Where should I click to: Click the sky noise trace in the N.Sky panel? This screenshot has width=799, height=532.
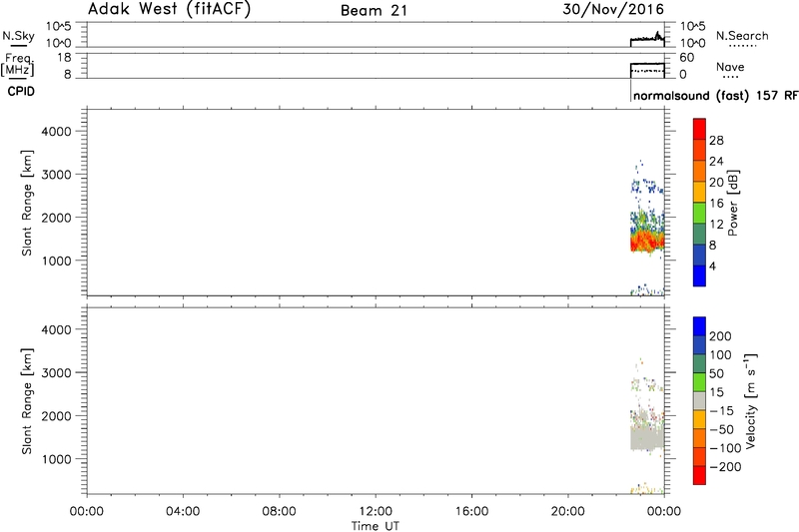(x=647, y=38)
